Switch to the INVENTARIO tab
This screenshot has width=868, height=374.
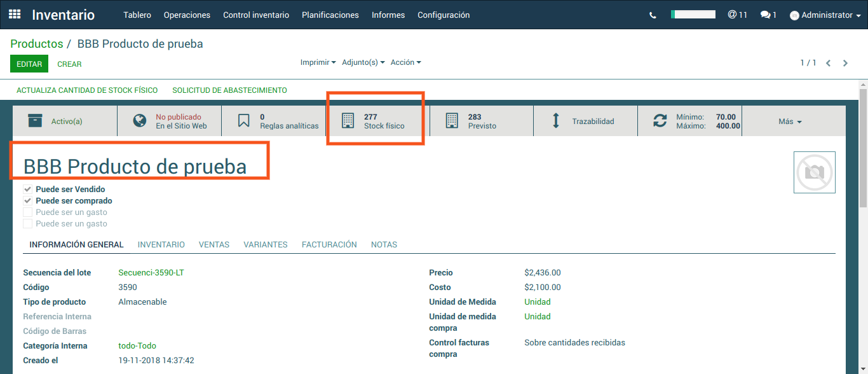coord(161,245)
